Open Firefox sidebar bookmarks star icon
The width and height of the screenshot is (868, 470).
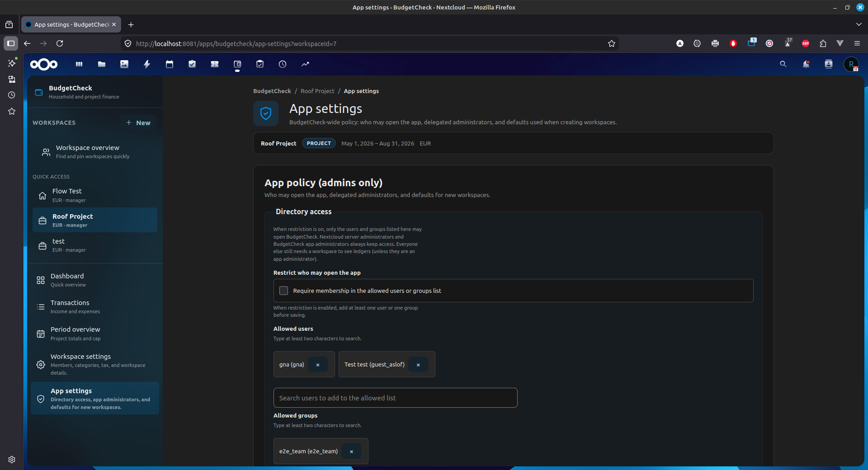point(12,111)
